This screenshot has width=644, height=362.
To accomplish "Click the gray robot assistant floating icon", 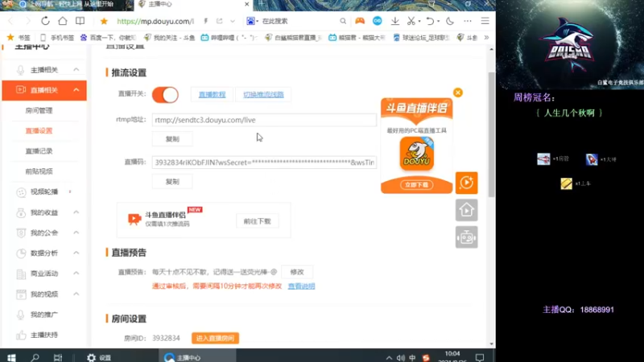I will click(x=467, y=237).
